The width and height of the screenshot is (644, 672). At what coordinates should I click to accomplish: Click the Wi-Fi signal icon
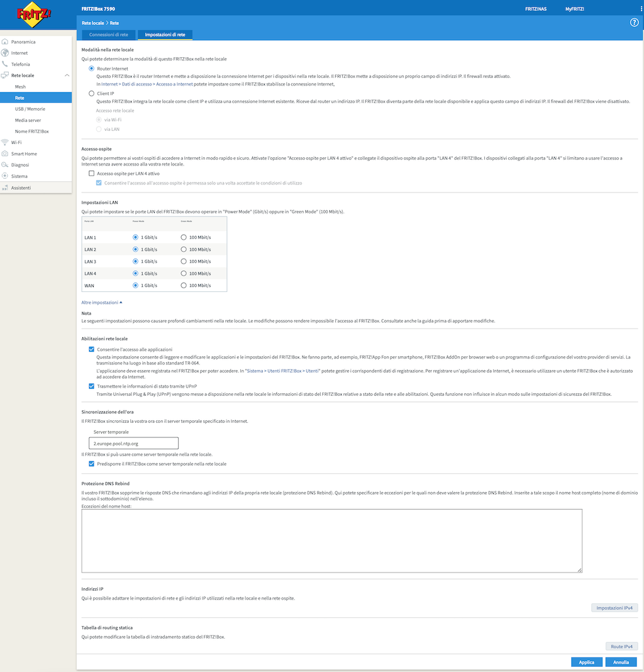5,142
